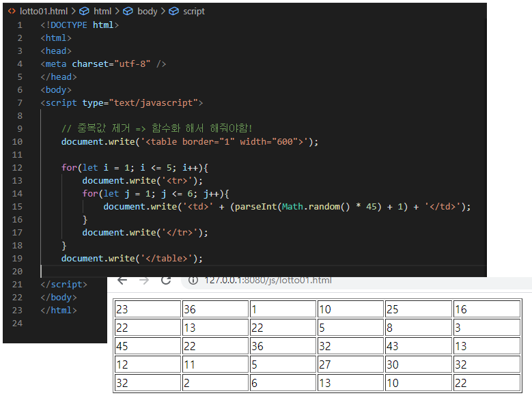Reload the browser page
This screenshot has height=415, width=532.
coord(166,280)
